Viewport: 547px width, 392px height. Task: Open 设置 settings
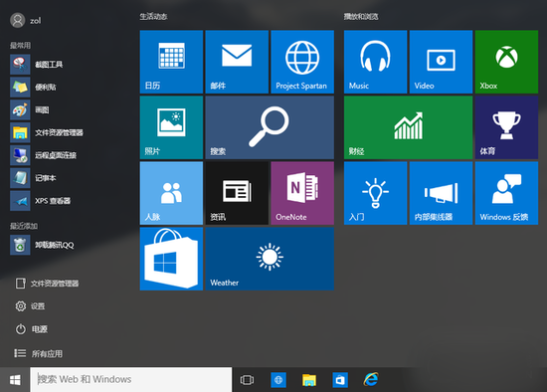click(x=31, y=306)
